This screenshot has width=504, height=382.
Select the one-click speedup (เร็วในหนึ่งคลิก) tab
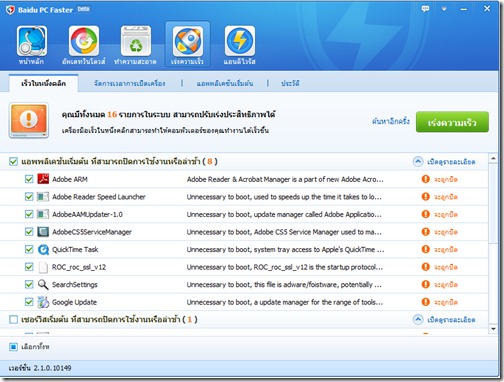[x=43, y=83]
